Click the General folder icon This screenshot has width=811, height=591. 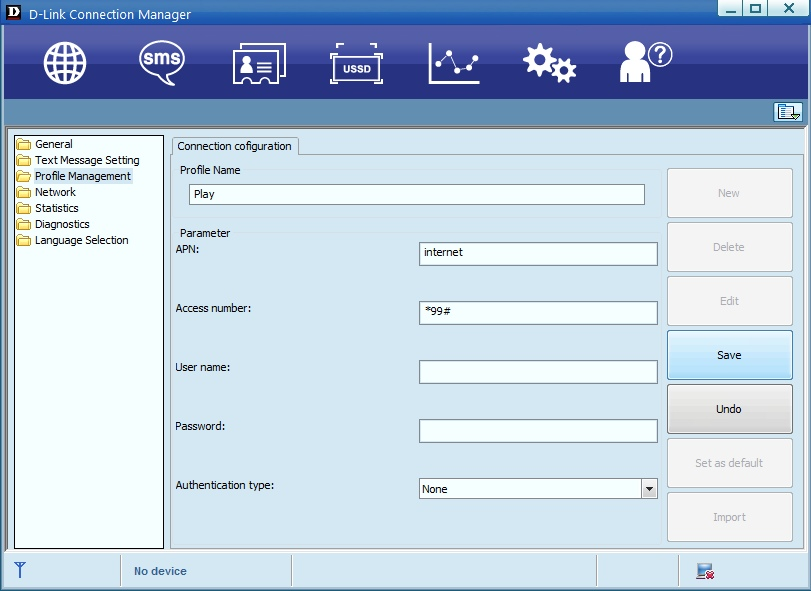[x=24, y=144]
